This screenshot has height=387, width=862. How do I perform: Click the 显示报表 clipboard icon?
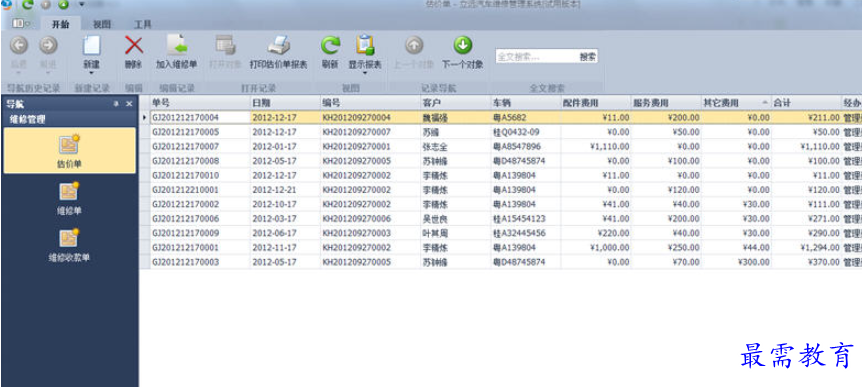click(365, 45)
